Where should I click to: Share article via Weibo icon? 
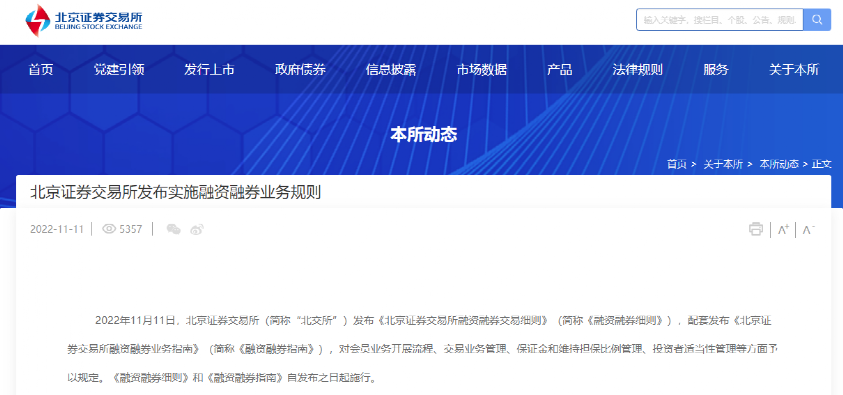[x=197, y=229]
